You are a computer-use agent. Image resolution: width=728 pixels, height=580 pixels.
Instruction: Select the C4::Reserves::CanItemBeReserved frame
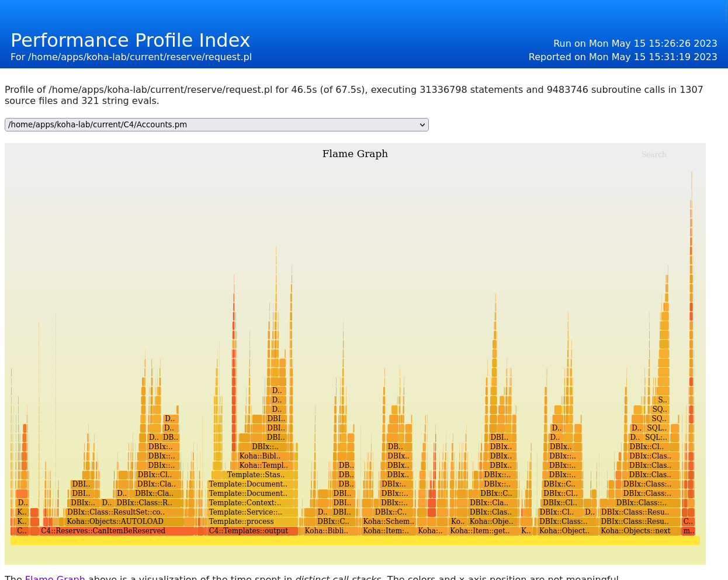(103, 531)
